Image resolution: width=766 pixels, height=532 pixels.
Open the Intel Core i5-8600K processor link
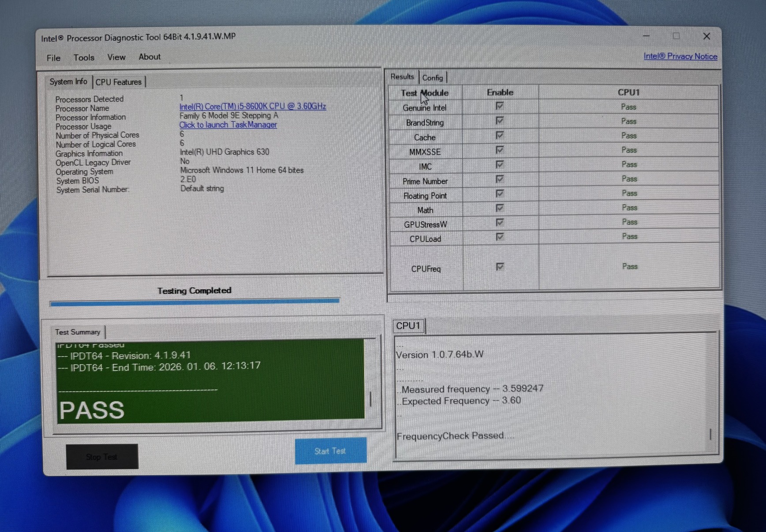click(x=253, y=106)
